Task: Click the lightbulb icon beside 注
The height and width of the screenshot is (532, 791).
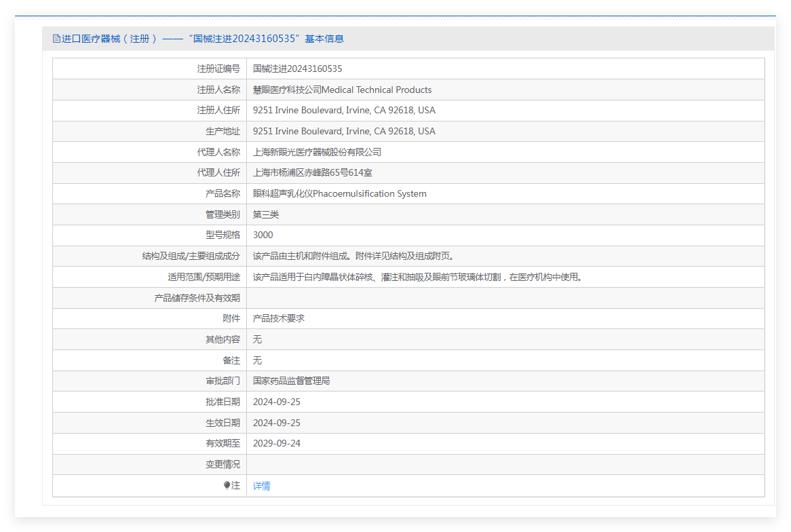Action: coord(227,485)
